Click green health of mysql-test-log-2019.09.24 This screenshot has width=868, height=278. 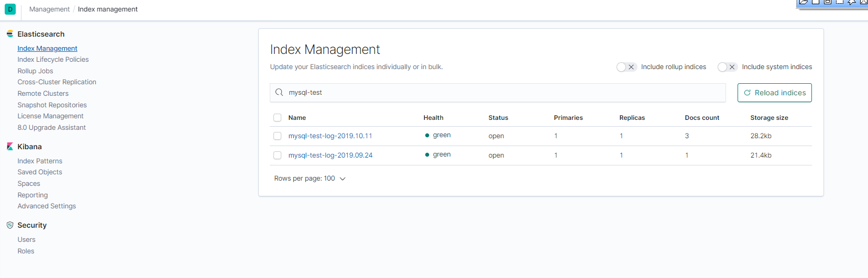438,154
